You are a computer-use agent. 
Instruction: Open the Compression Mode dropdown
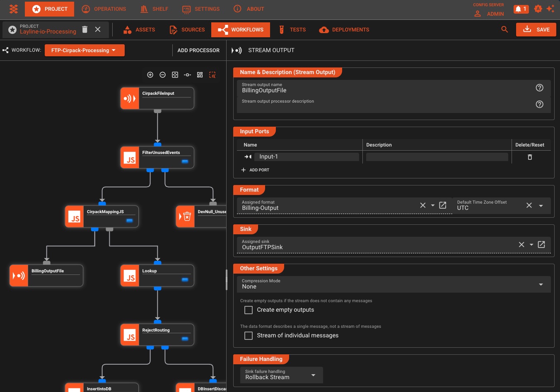pyautogui.click(x=541, y=284)
